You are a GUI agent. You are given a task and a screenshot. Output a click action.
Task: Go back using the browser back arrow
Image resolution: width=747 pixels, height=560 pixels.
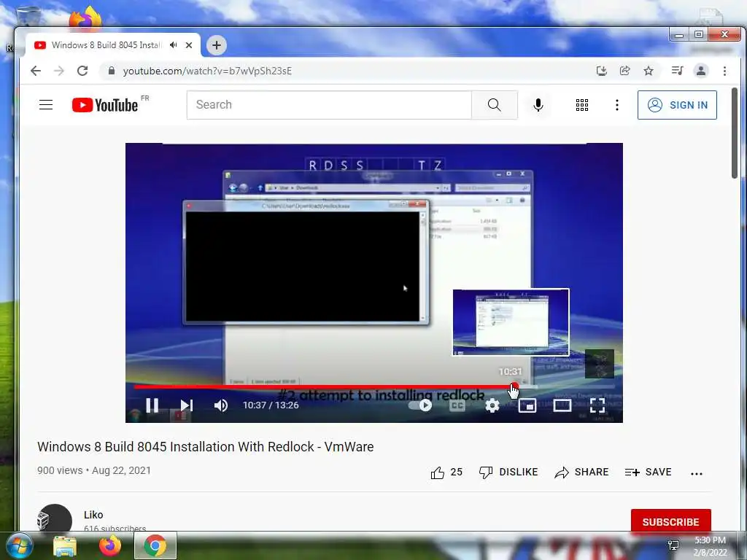coord(36,71)
